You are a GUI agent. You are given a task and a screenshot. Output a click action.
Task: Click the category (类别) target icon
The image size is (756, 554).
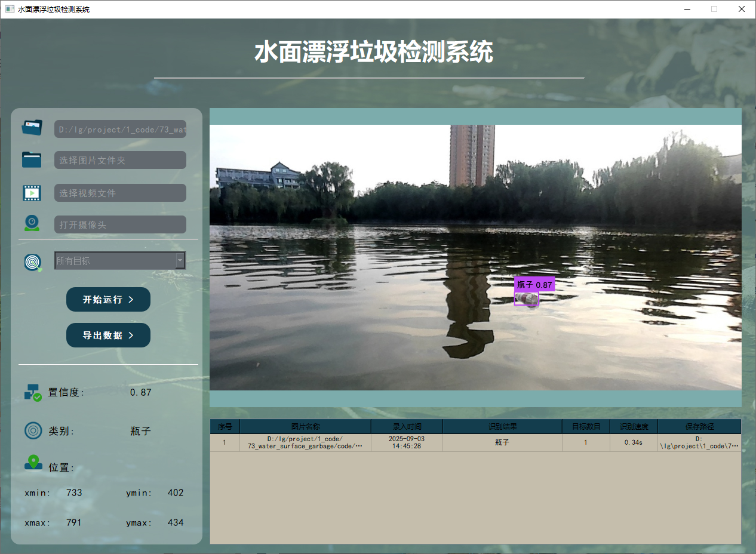point(33,430)
